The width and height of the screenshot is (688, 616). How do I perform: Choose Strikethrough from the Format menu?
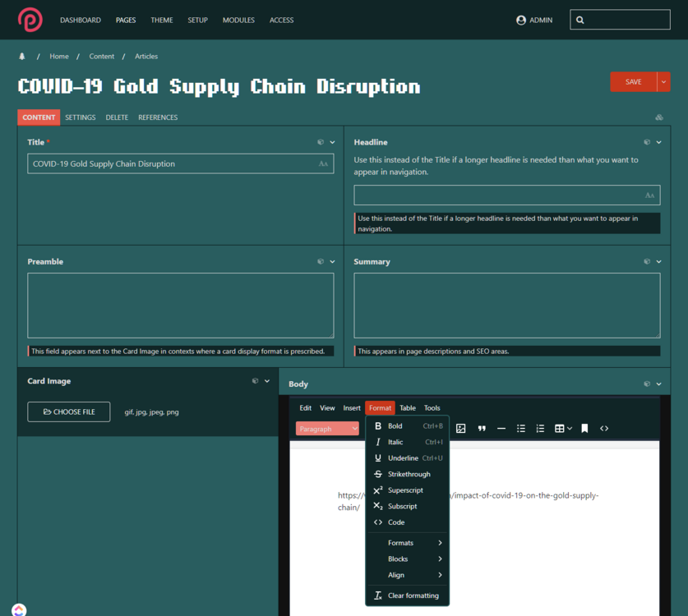point(408,474)
